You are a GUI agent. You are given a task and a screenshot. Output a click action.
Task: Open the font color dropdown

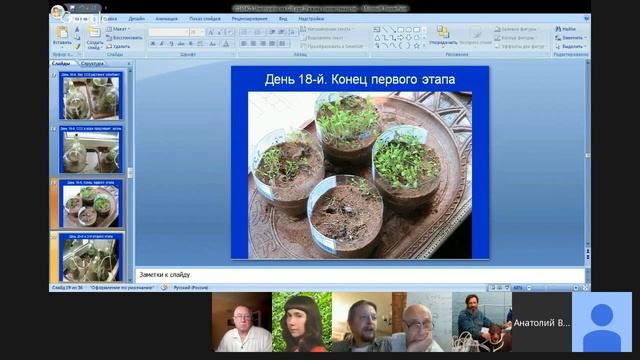point(226,44)
